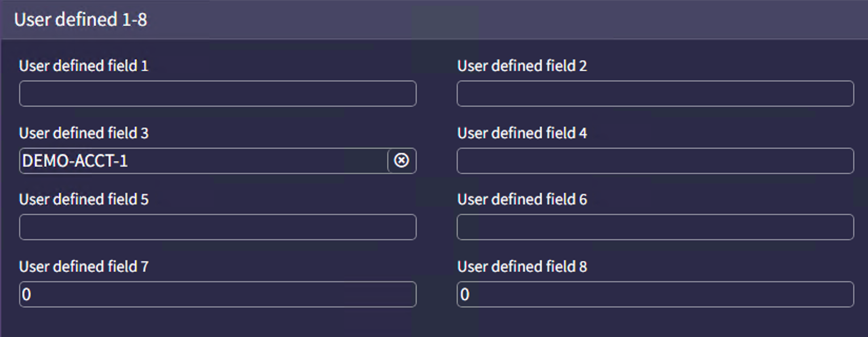The image size is (868, 337).
Task: Click the User defined field 6 label
Action: (x=522, y=200)
